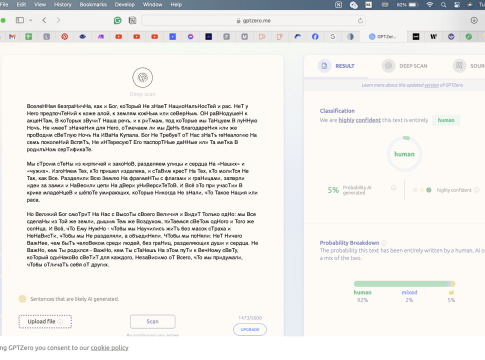
Task: Open the Wi-Fi status menu
Action: coord(430,5)
